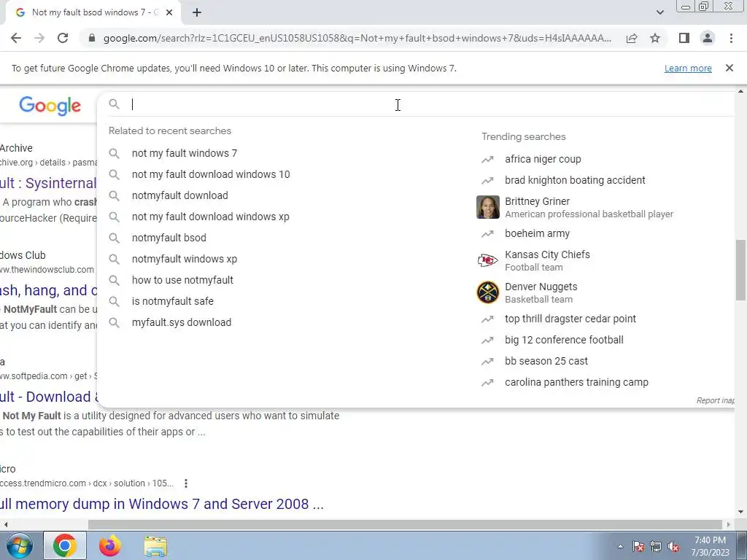Share this page icon in address bar
Screen dimensions: 747x560
(632, 38)
